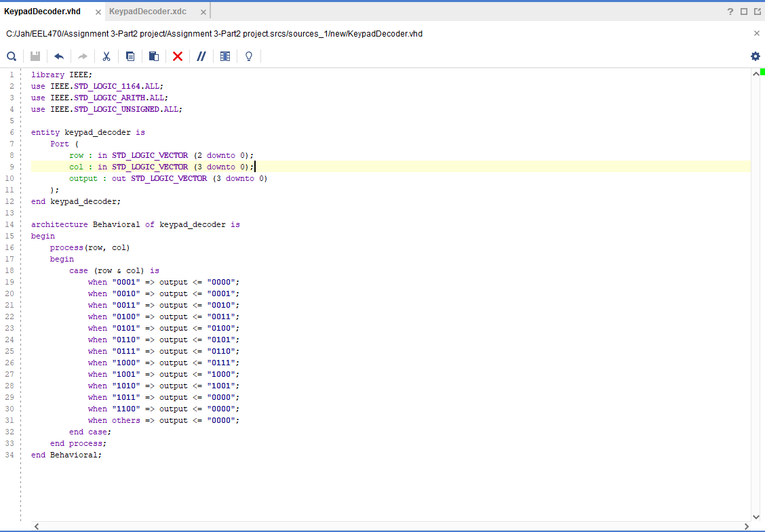Click the Cut scissors icon
This screenshot has height=532, width=765.
coord(106,56)
